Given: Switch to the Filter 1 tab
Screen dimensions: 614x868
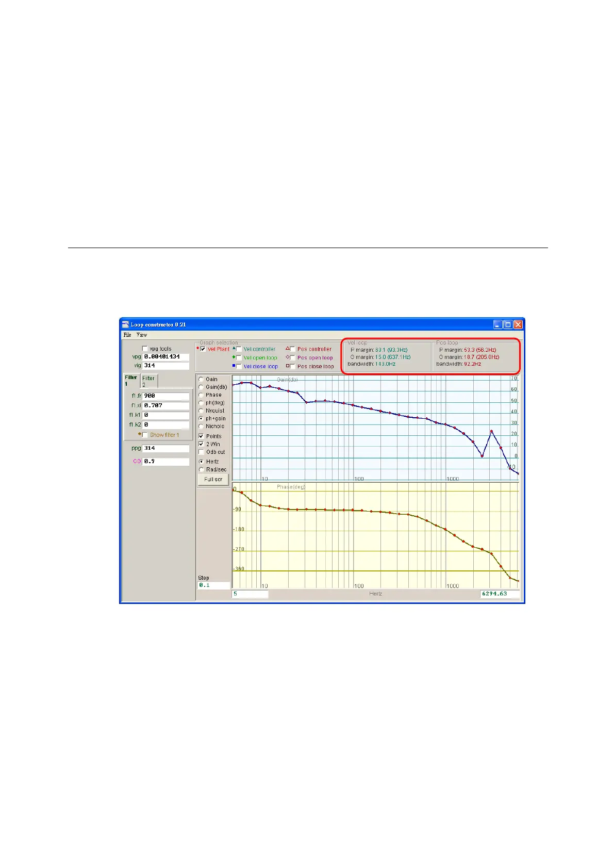Looking at the screenshot, I should [x=131, y=381].
